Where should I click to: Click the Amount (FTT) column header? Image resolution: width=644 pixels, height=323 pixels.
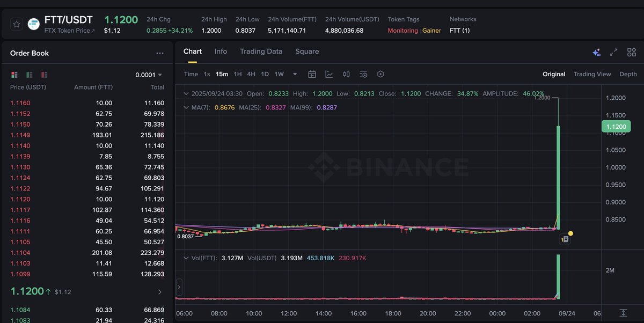click(93, 87)
